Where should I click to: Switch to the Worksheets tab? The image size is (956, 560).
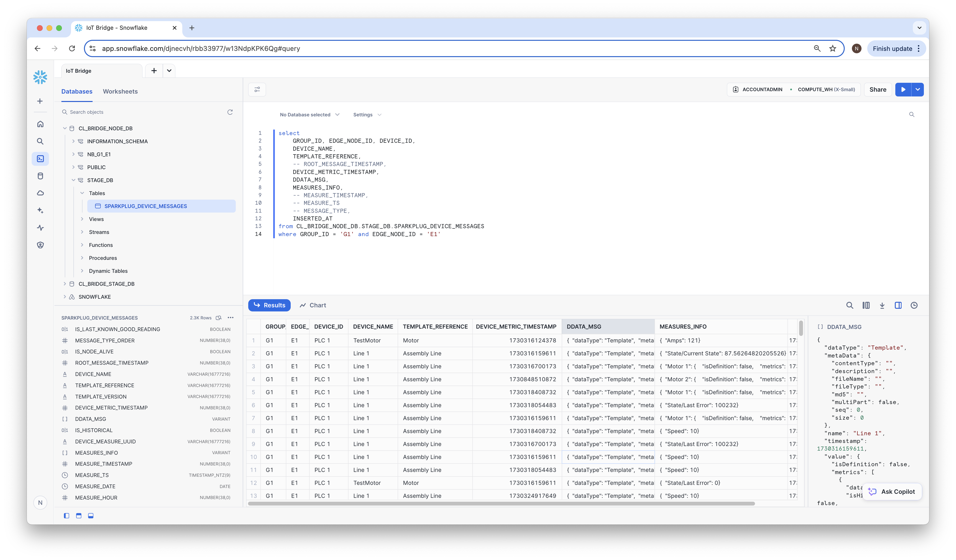120,91
